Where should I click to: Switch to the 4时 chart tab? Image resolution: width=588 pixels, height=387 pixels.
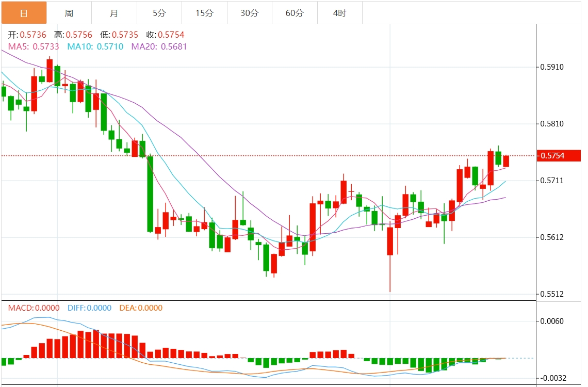coord(340,13)
